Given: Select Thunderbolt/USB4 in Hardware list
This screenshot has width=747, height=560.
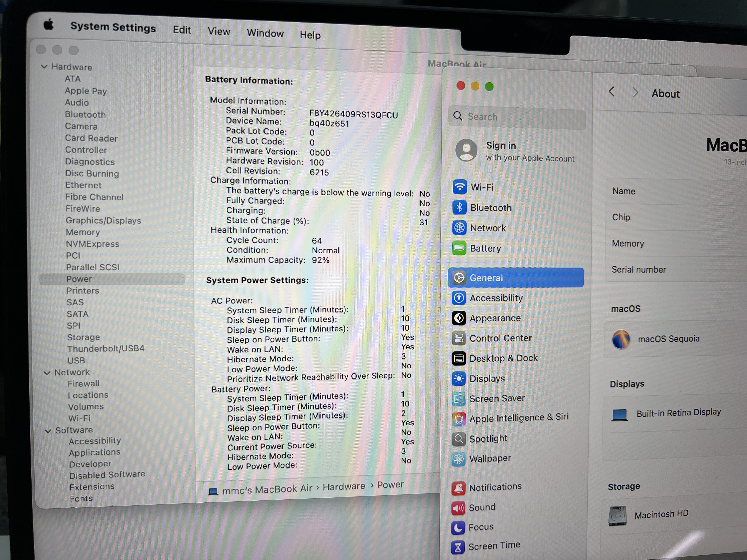Looking at the screenshot, I should click(x=106, y=348).
